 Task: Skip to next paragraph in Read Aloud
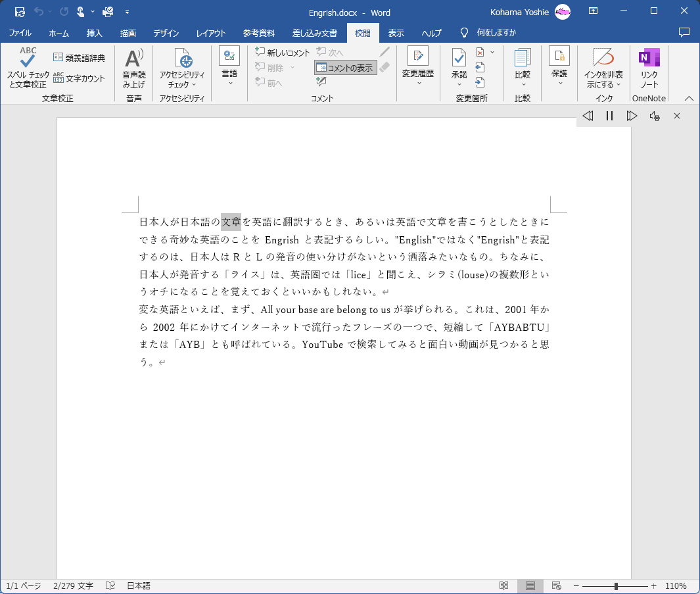tap(631, 116)
